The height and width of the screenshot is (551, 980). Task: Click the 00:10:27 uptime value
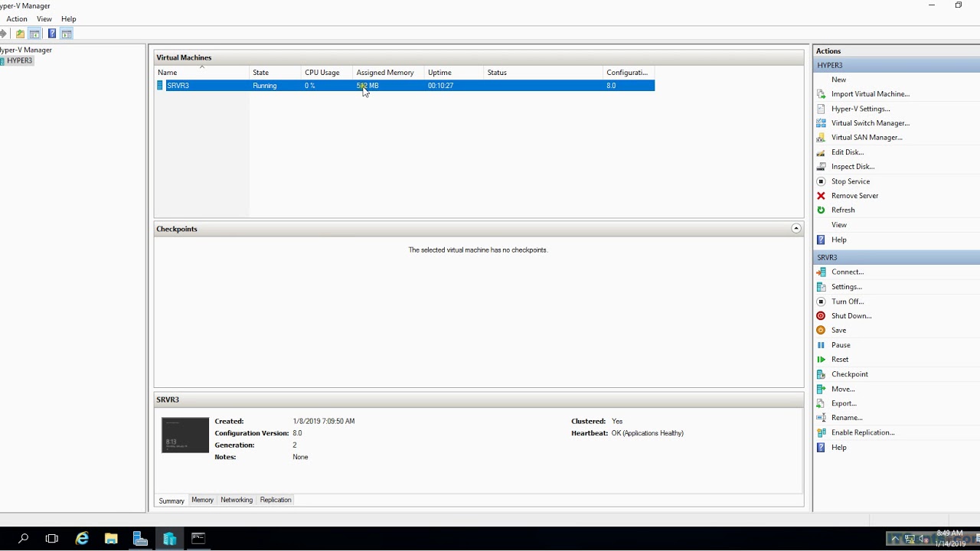pyautogui.click(x=441, y=86)
